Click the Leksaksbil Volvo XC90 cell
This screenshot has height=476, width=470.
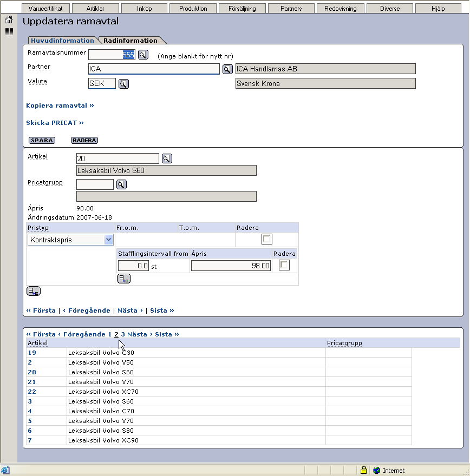[x=196, y=440]
